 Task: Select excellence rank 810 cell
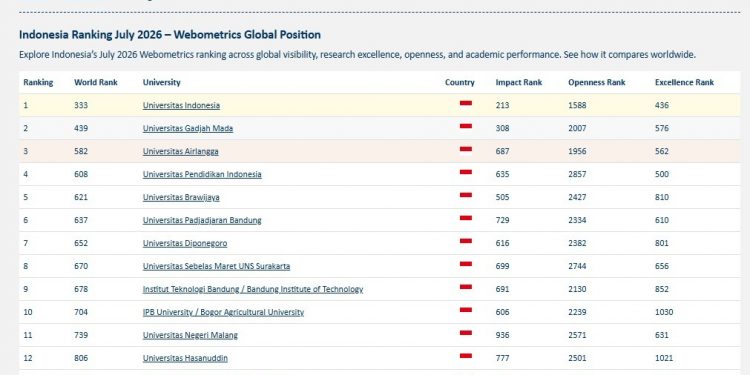(662, 197)
